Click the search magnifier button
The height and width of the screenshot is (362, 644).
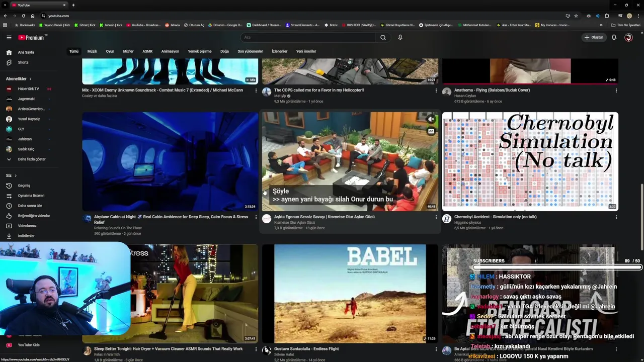(x=383, y=37)
